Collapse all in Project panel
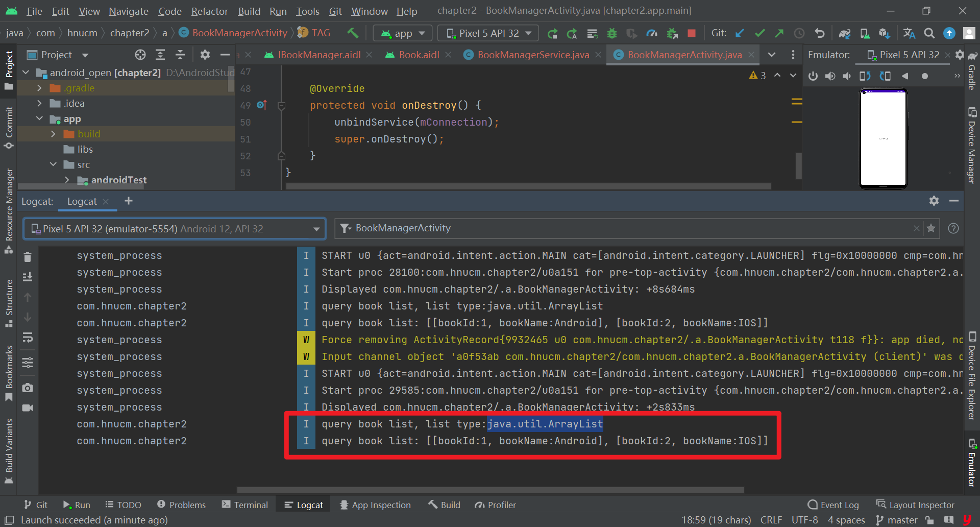This screenshot has height=527, width=980. (x=180, y=55)
